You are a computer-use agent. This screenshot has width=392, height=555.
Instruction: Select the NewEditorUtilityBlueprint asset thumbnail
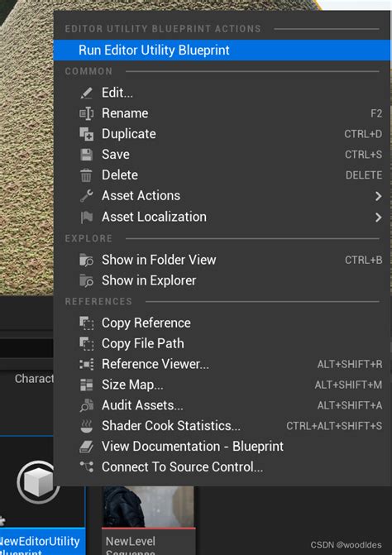[x=41, y=495]
